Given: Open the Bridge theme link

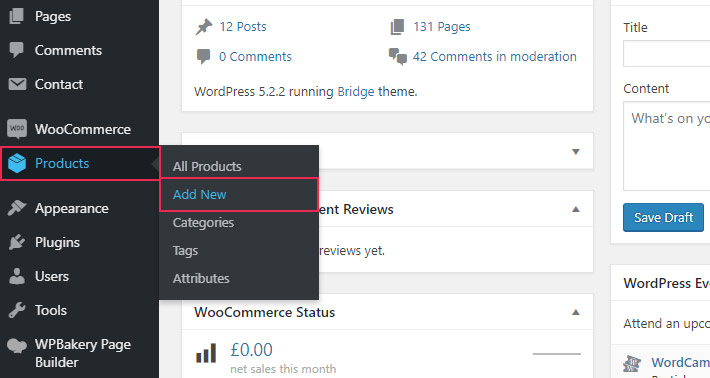Looking at the screenshot, I should coord(356,91).
